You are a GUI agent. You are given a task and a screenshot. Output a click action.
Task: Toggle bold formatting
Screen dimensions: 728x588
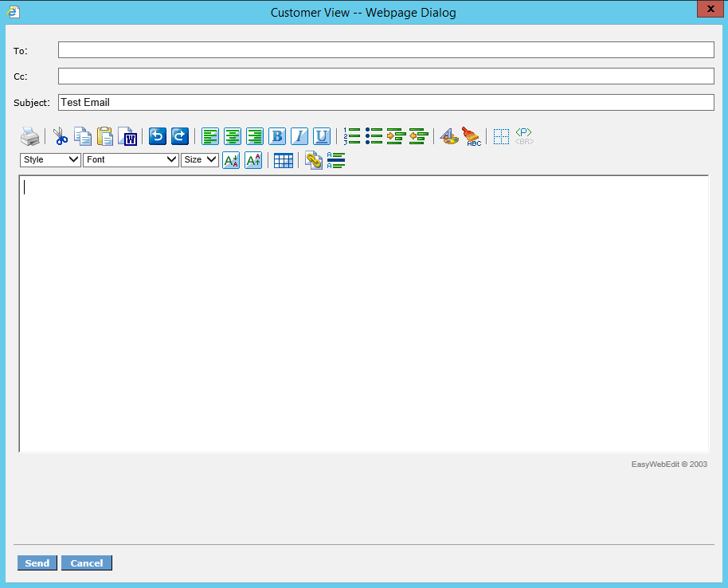(x=277, y=136)
